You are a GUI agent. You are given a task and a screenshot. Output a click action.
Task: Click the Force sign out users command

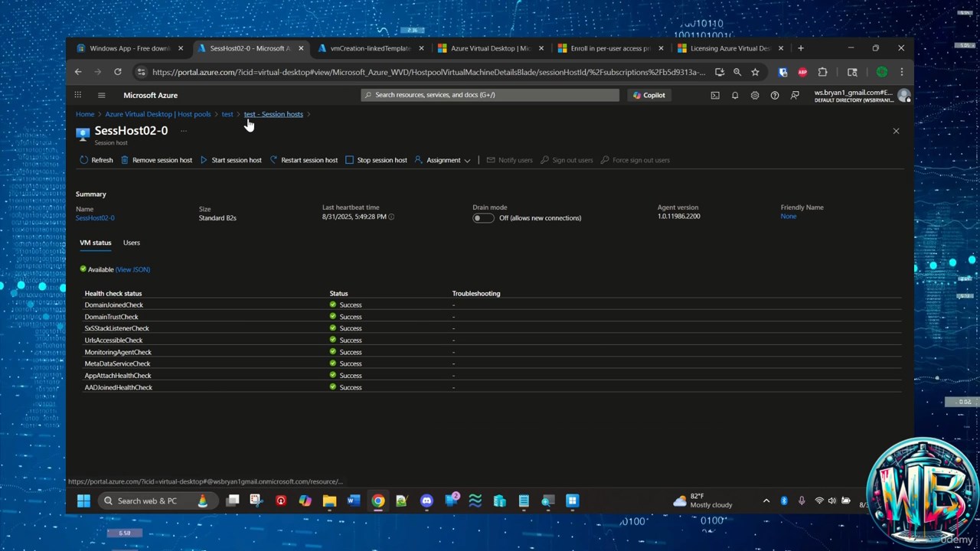[x=635, y=160]
